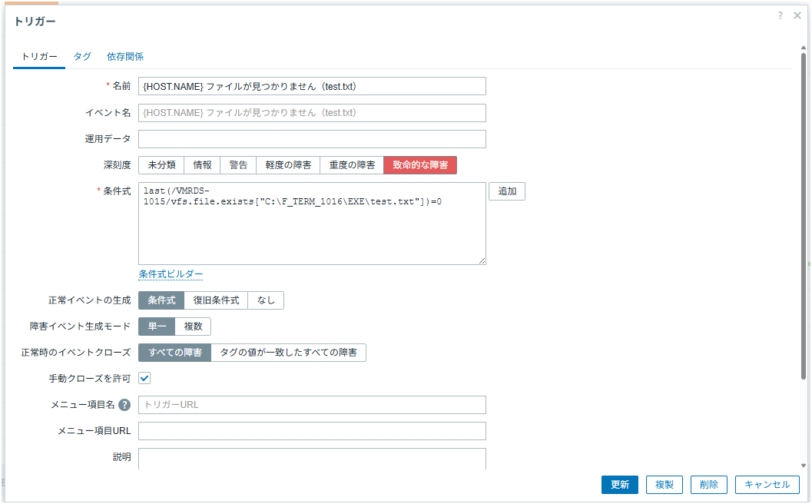Click the dialog's vertical scrollbar
The height and width of the screenshot is (504, 812).
click(x=804, y=230)
